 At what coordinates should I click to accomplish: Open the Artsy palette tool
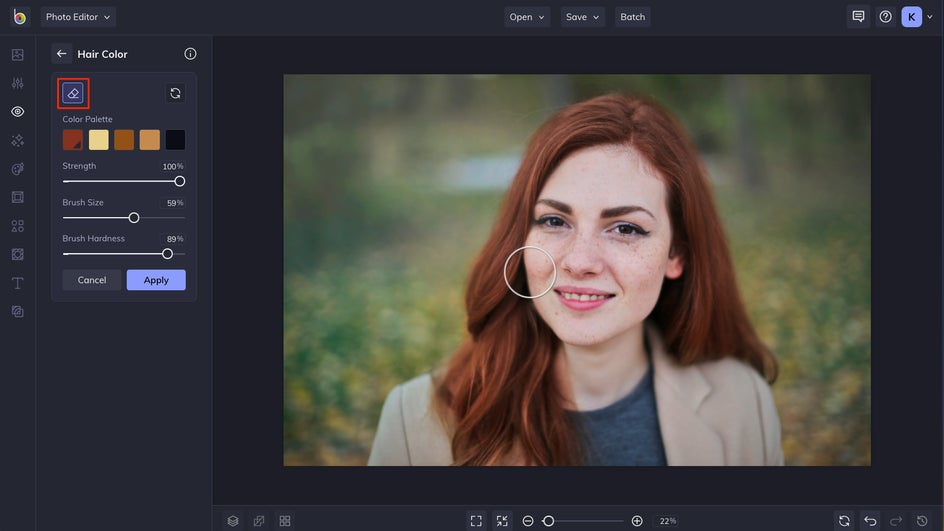tap(17, 169)
